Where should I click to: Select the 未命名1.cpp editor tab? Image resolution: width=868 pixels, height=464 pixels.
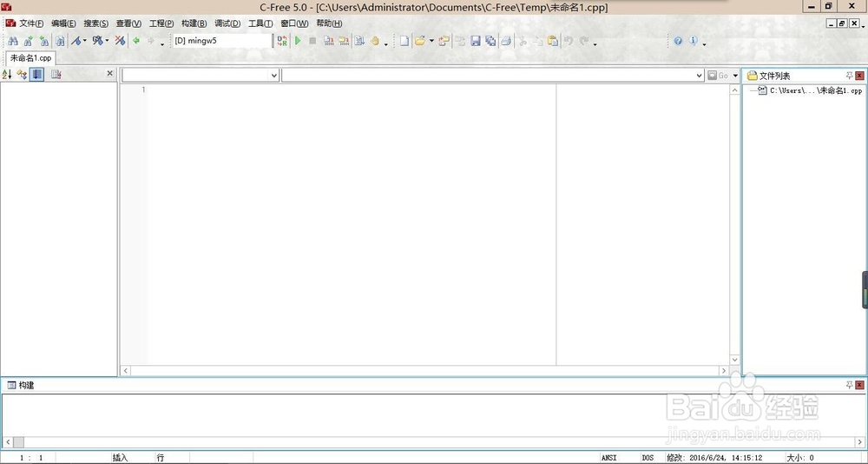tap(30, 57)
